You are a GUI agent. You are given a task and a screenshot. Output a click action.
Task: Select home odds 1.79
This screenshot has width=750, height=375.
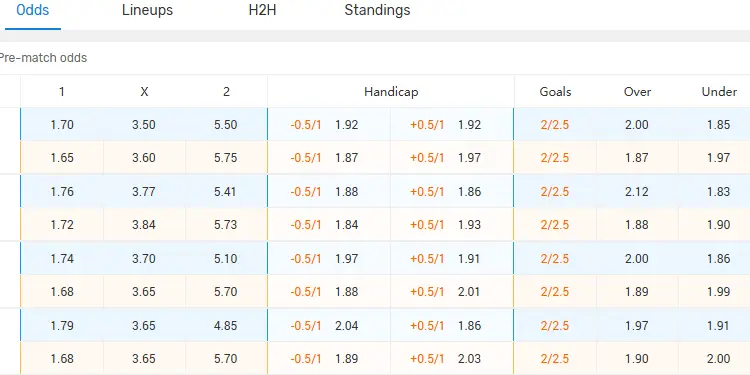tap(62, 326)
